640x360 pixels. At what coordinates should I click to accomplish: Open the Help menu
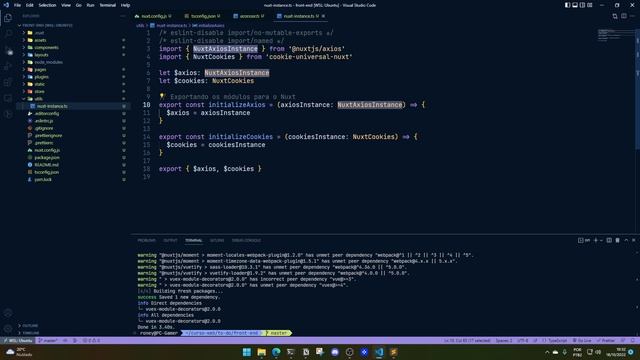coord(125,5)
